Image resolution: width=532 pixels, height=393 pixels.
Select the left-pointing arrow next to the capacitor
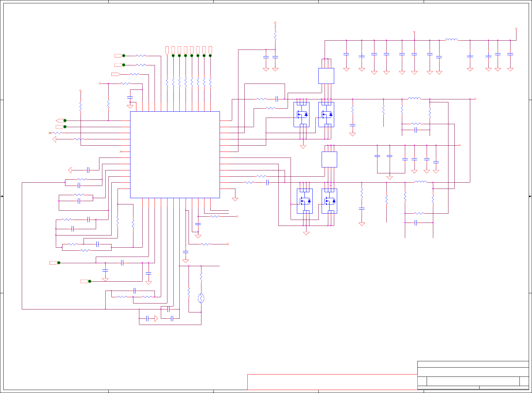coord(70,170)
